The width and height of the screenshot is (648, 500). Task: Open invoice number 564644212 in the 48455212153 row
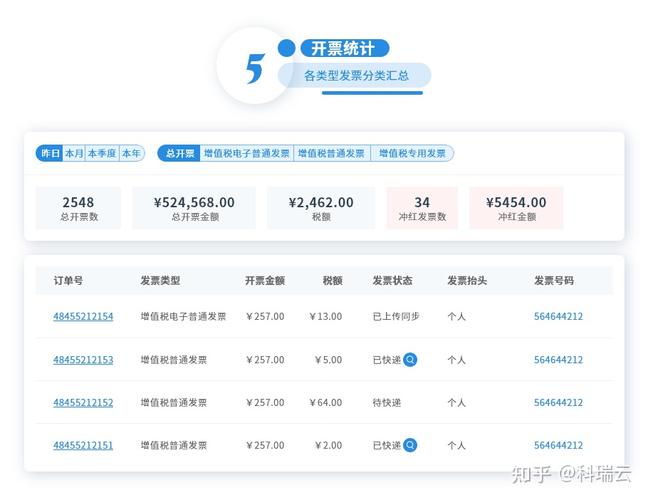click(x=558, y=360)
